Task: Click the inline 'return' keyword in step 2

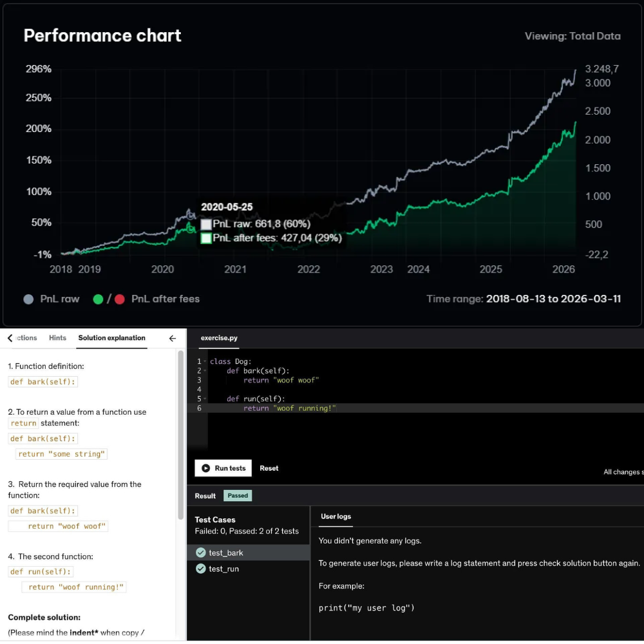Action: pyautogui.click(x=23, y=423)
